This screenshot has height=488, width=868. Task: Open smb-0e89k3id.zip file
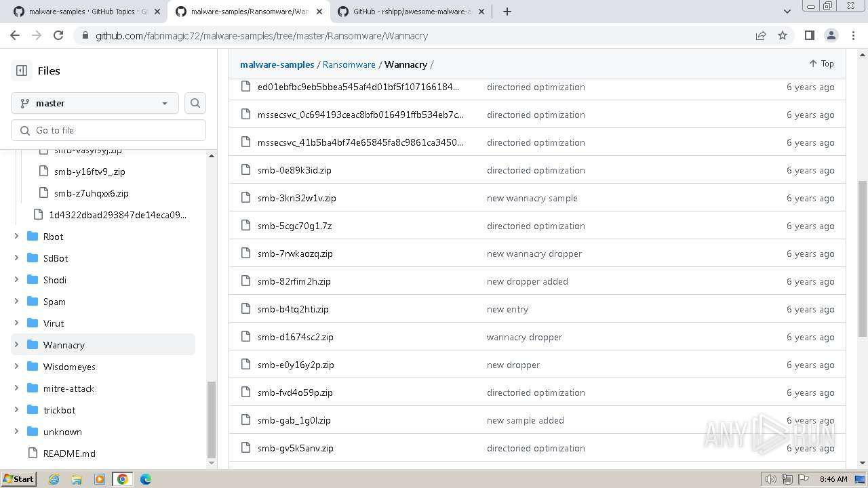(x=294, y=170)
